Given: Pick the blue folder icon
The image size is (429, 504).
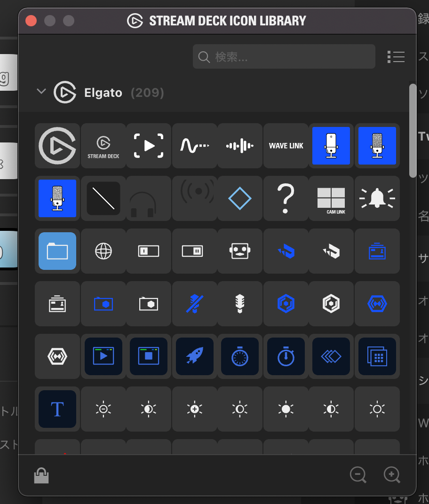Looking at the screenshot, I should coord(57,251).
